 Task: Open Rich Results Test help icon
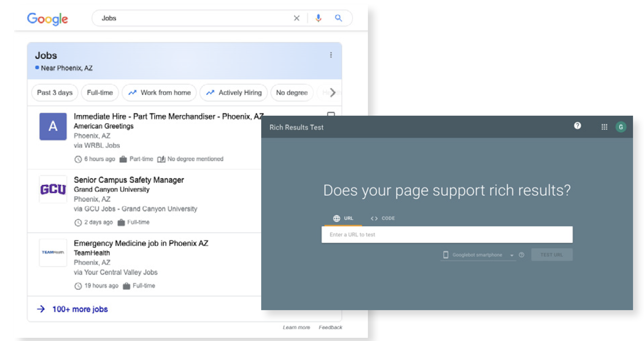[x=577, y=126]
